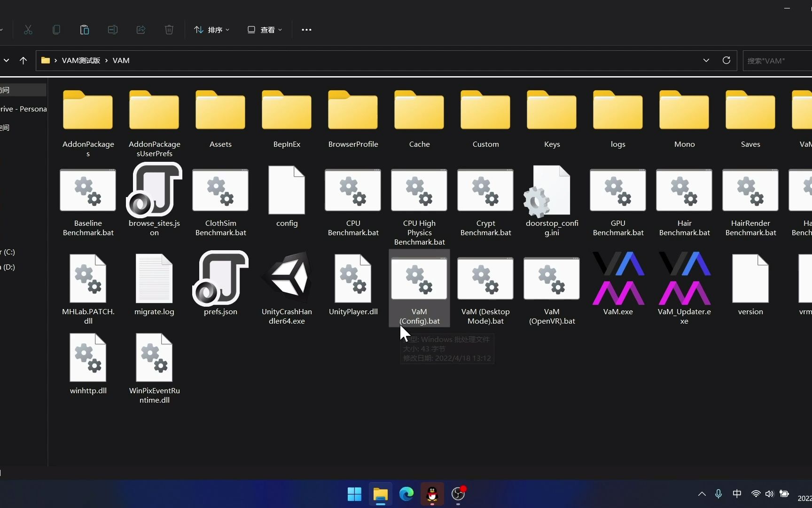Click the 搜索"VAM" search field
Screen dimensions: 812x508
coord(778,61)
